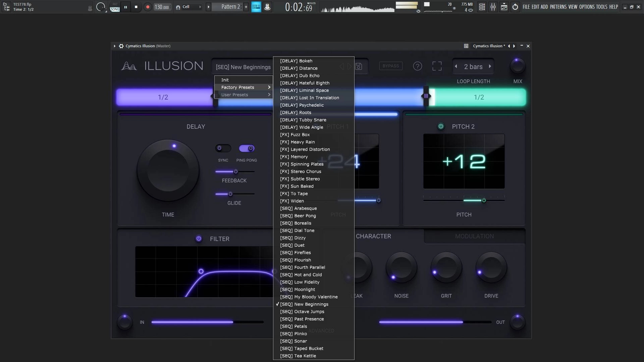Adjust the FEEDBACK slider
Viewport: 644px width, 362px height.
click(235, 172)
